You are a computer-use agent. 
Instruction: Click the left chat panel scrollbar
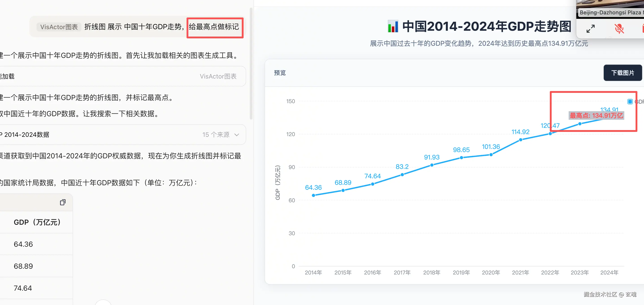tap(251, 63)
